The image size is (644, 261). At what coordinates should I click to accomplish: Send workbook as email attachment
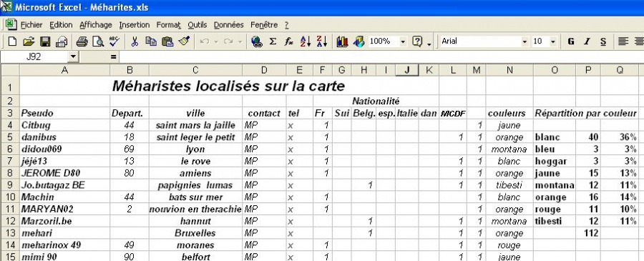pos(62,41)
